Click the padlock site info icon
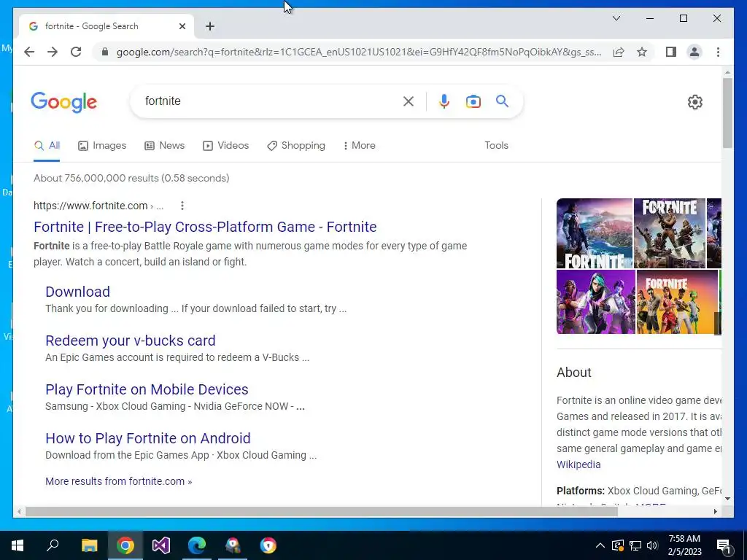The height and width of the screenshot is (560, 747). (x=105, y=52)
